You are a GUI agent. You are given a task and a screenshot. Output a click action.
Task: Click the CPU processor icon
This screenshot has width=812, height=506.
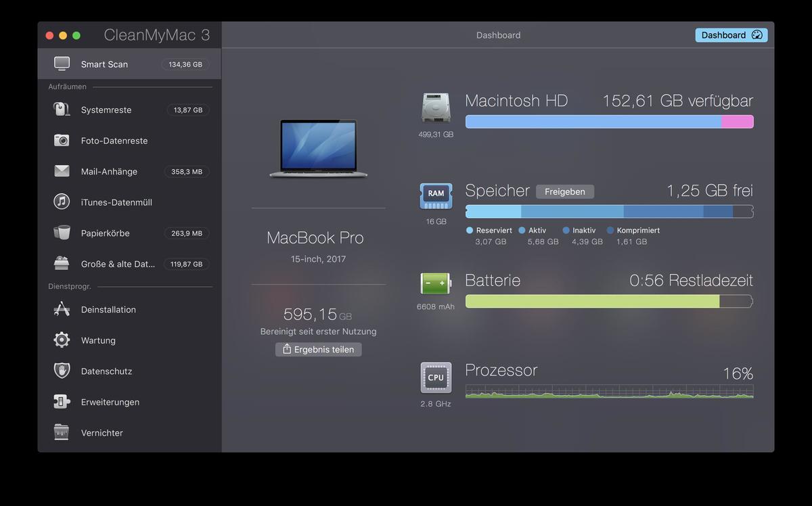(436, 377)
